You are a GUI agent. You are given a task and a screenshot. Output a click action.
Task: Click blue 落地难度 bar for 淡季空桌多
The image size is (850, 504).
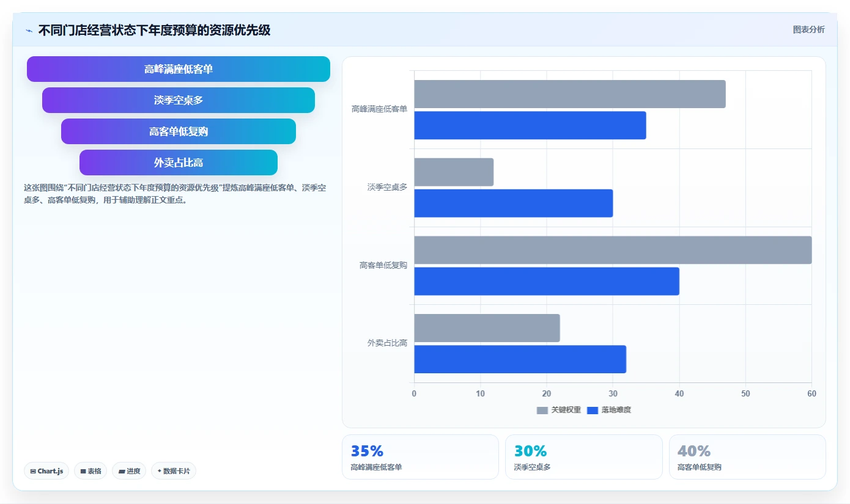click(514, 203)
